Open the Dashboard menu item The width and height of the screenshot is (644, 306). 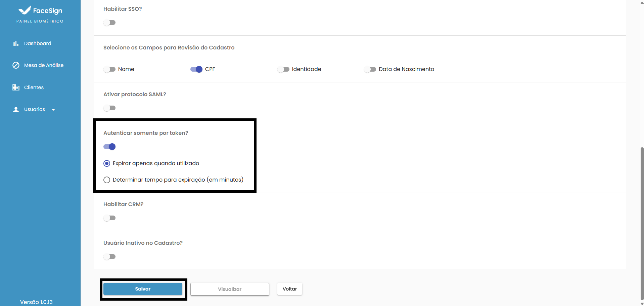point(38,43)
